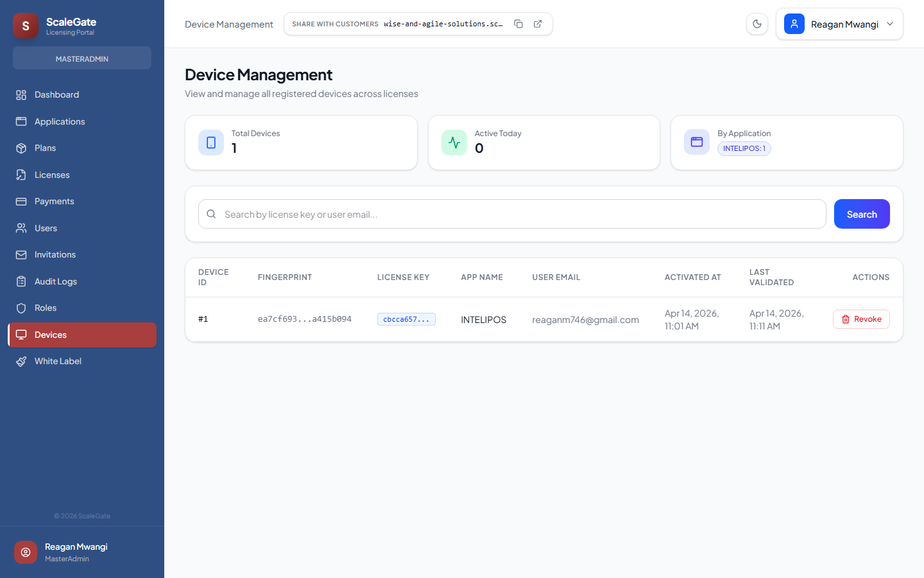Image resolution: width=924 pixels, height=578 pixels.
Task: Navigate to the Licenses menu item
Action: point(52,174)
